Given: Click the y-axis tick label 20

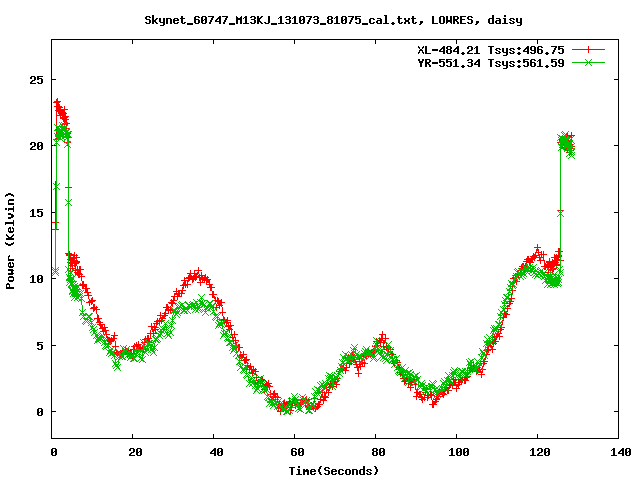Looking at the screenshot, I should pos(36,146).
